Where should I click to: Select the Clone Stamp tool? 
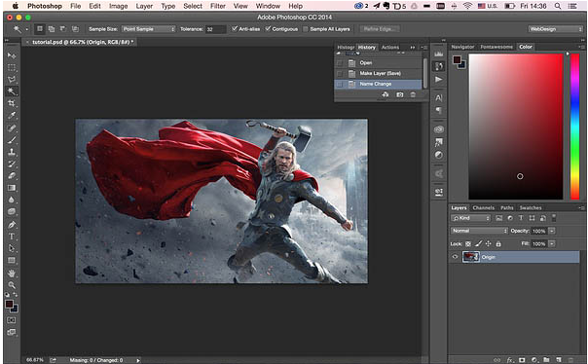[x=12, y=152]
